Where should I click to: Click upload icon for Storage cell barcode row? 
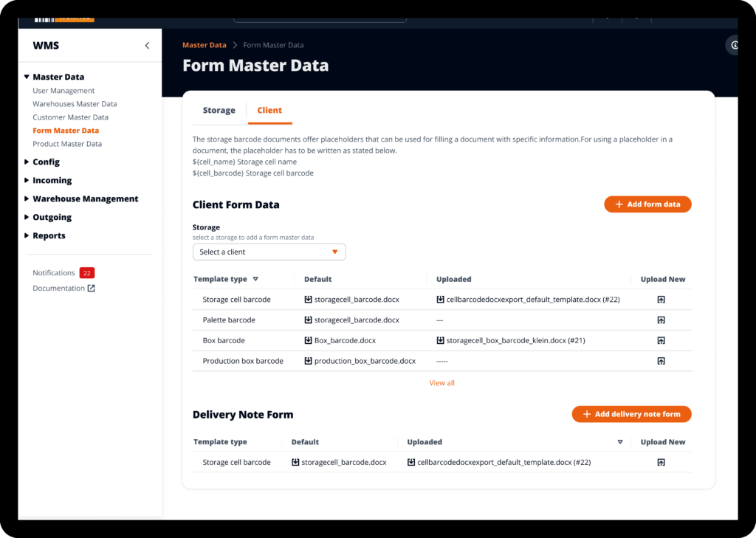point(661,300)
